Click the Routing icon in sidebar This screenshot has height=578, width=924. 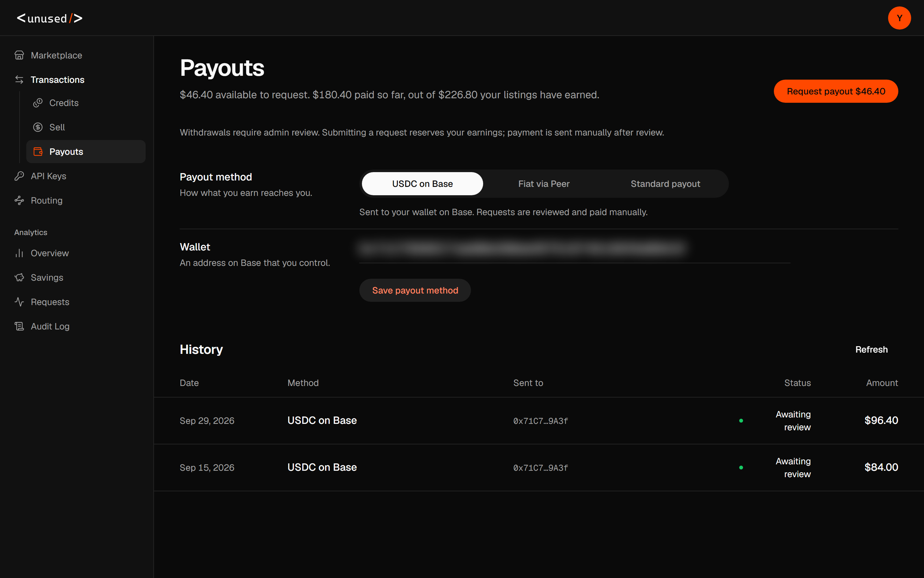click(x=19, y=201)
